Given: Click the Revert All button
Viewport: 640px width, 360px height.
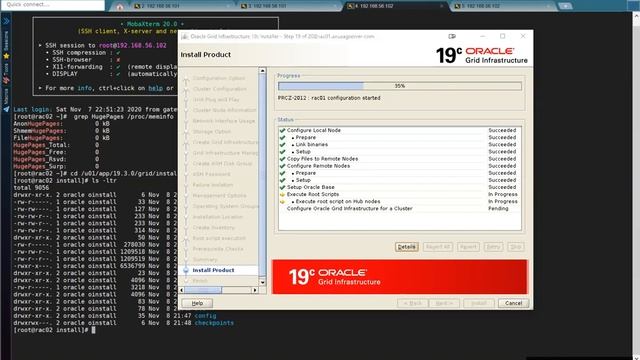Looking at the screenshot, I should click(438, 247).
